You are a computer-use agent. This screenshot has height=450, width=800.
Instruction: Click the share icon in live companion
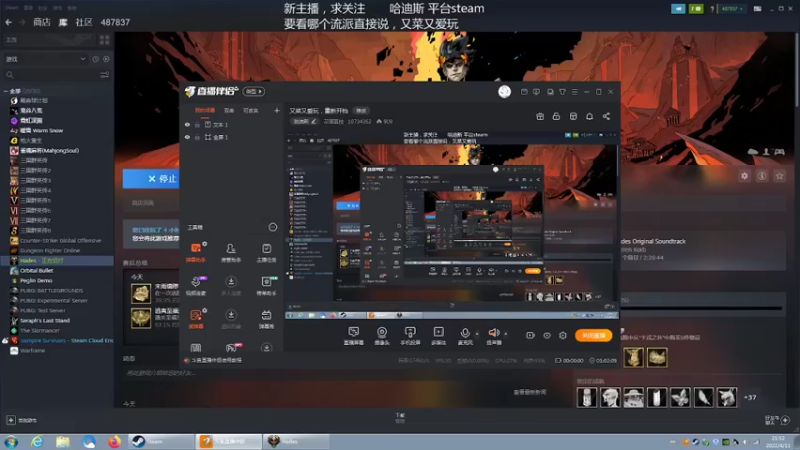tap(606, 116)
